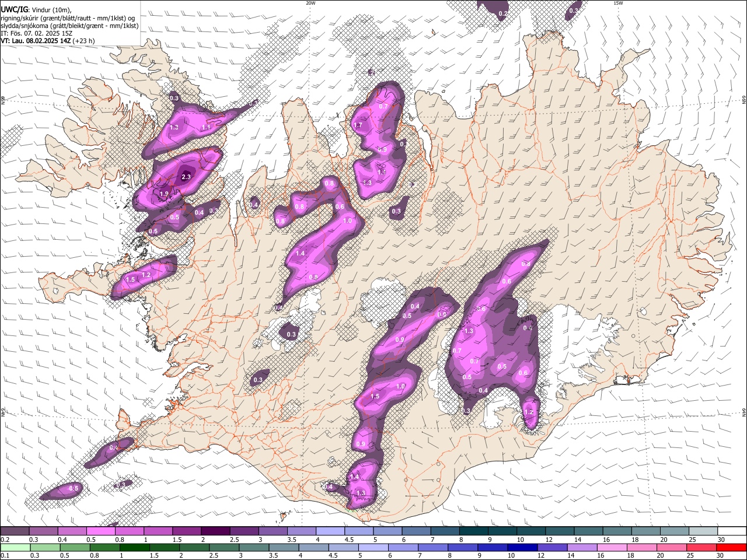Select lower legend swatch between 2 and 2.5
The height and width of the screenshot is (560, 747).
[x=194, y=547]
